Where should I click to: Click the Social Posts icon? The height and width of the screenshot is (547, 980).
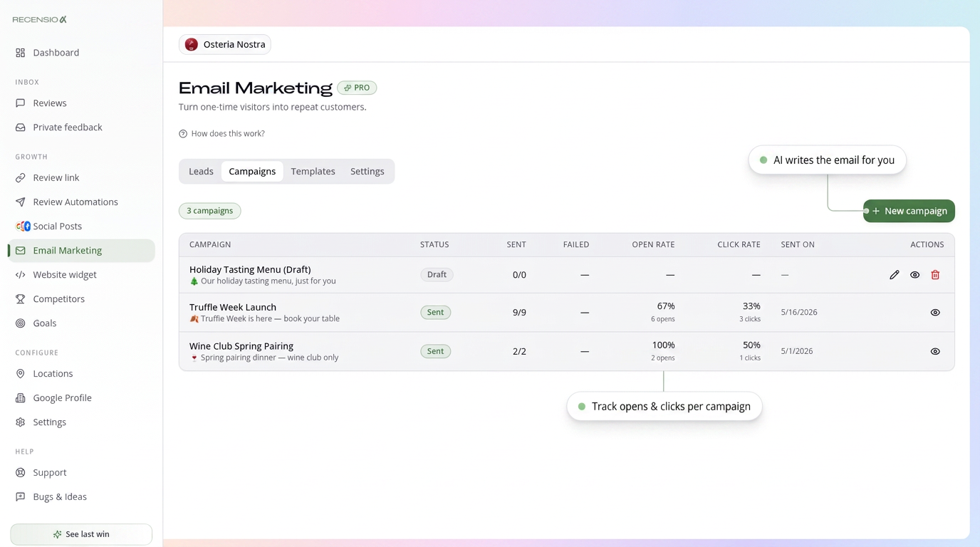(x=23, y=226)
